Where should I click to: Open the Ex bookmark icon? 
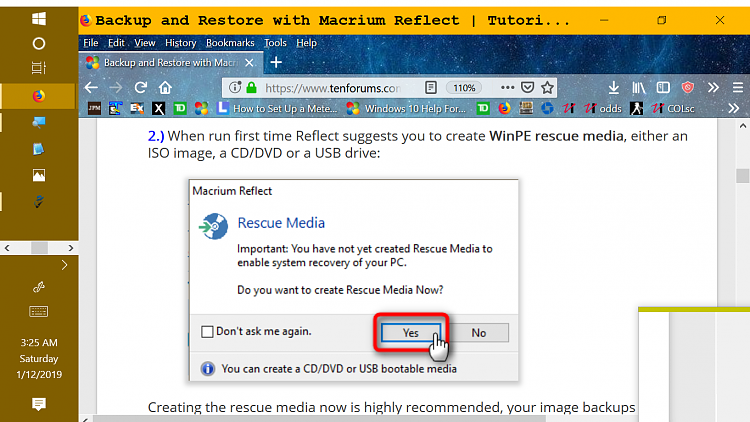point(137,109)
